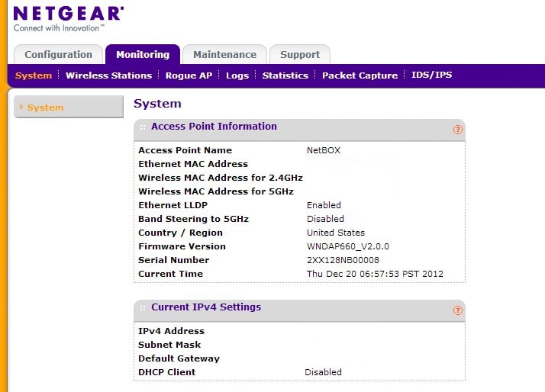This screenshot has height=392, width=545.
Task: Open help for Current IPv4 Settings
Action: pyautogui.click(x=458, y=310)
